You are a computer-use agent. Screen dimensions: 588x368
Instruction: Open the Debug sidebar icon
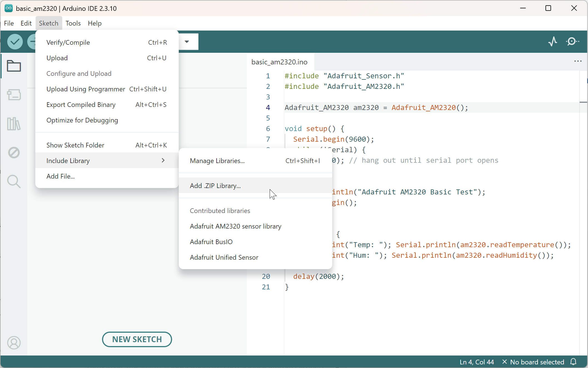14,152
